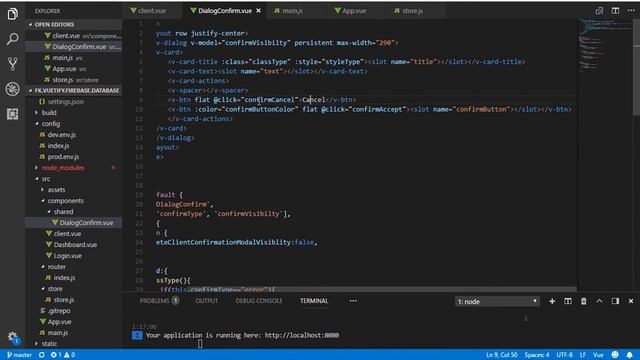This screenshot has height=360, width=640.
Task: Click the editor horizontal scrollbar
Action: 350,289
